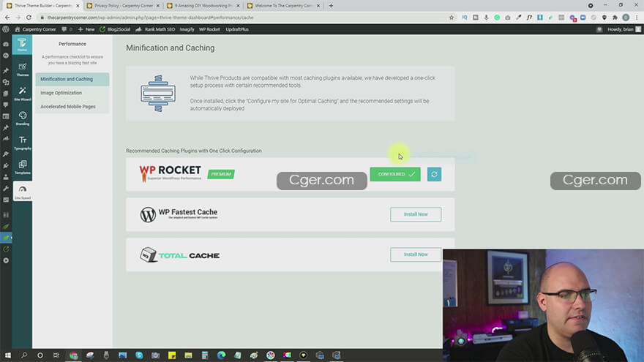The image size is (644, 362).
Task: Open Blog2Social in the admin bar
Action: (115, 29)
